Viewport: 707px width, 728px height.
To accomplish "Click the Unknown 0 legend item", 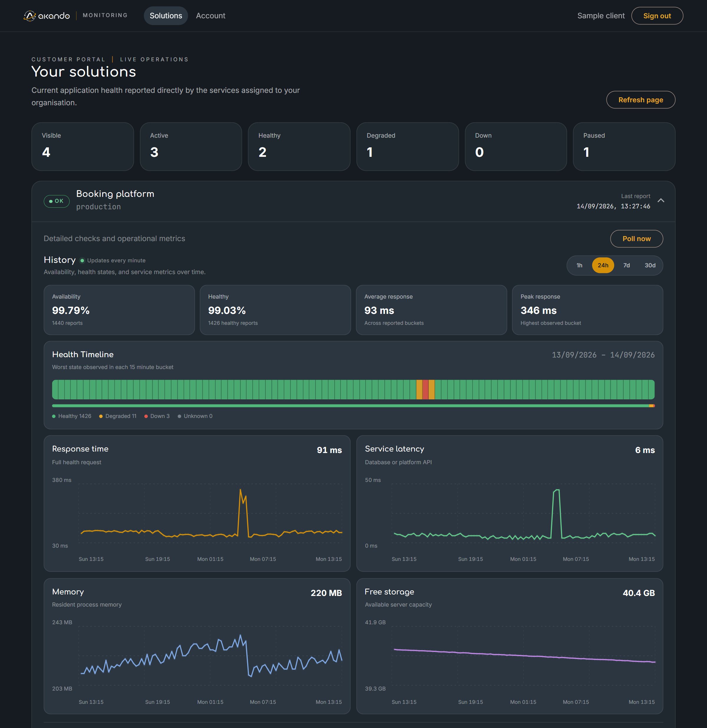I will click(195, 416).
